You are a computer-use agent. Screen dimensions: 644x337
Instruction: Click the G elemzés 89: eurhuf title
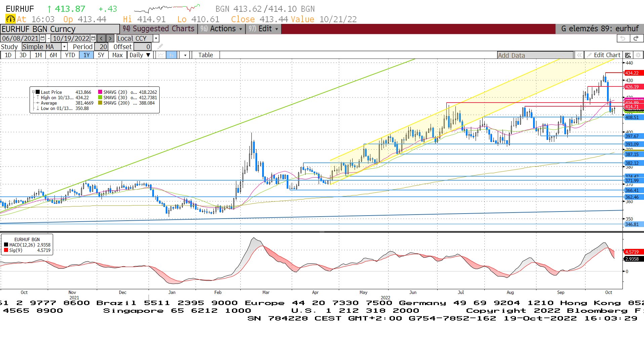600,29
